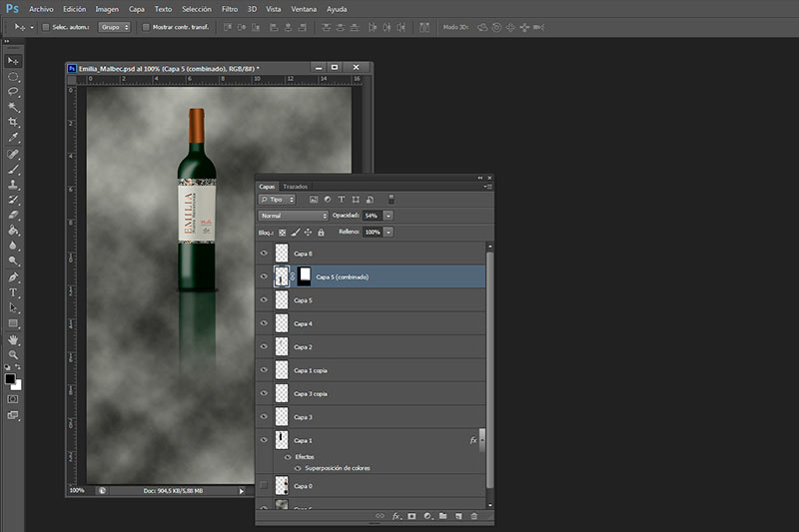Check the Selec. autom. checkbox
The width and height of the screenshot is (799, 532).
click(x=45, y=27)
